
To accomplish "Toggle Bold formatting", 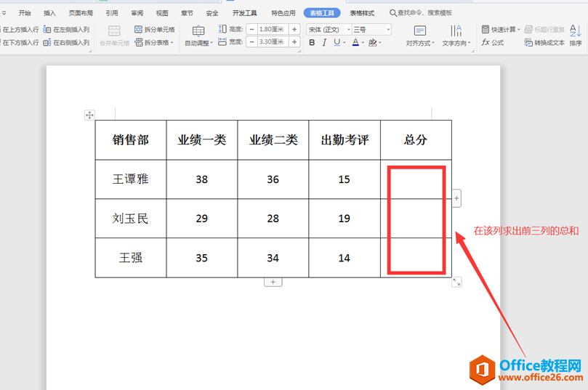I will tap(312, 43).
